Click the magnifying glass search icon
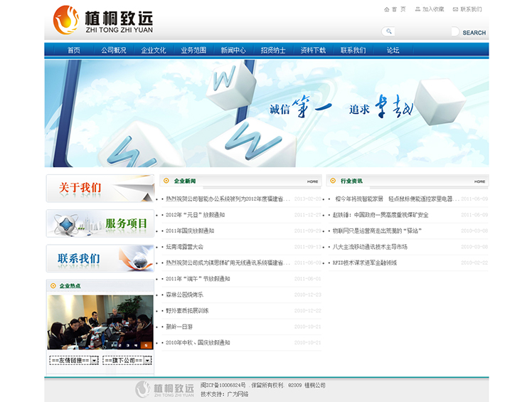The height and width of the screenshot is (402, 532). [389, 31]
